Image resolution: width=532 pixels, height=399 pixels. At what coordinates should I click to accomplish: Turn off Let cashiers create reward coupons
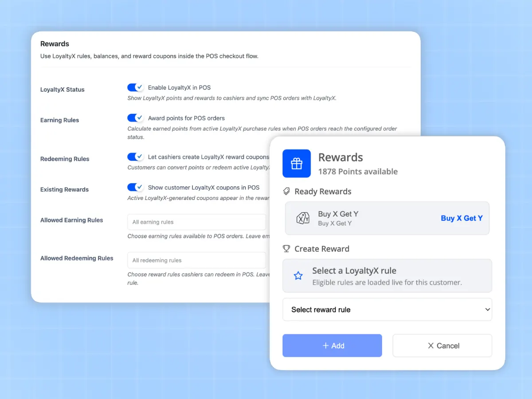(135, 157)
